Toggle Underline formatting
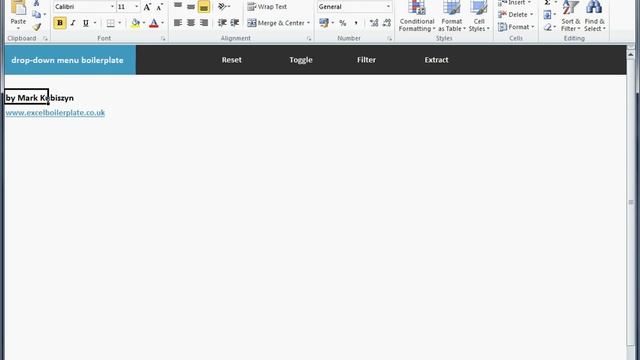Viewport: 640px width, 360px height. click(x=86, y=23)
